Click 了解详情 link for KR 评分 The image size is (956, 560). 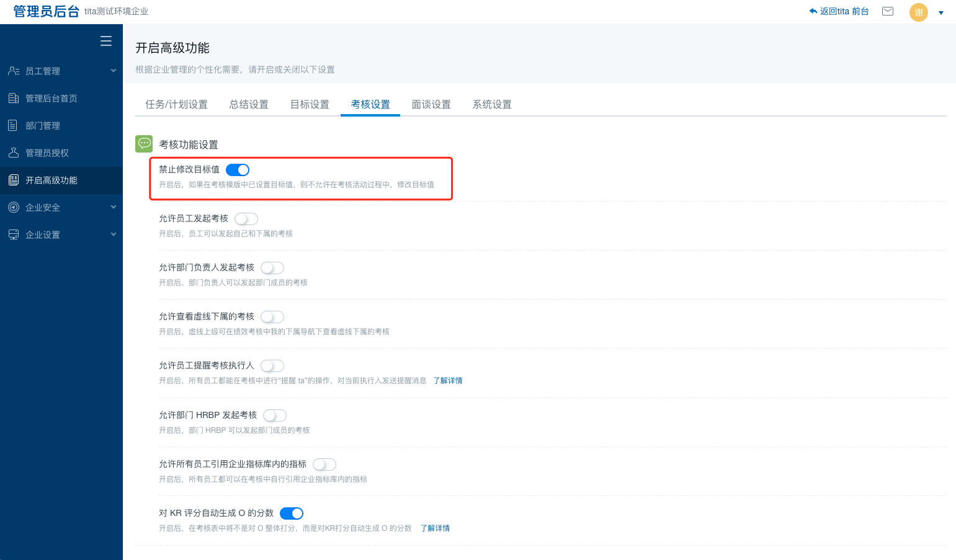[x=436, y=528]
